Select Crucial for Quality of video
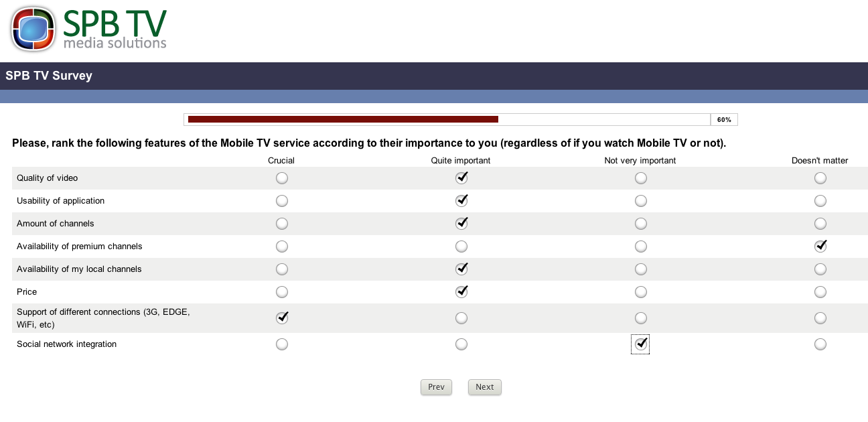868x422 pixels. click(282, 178)
